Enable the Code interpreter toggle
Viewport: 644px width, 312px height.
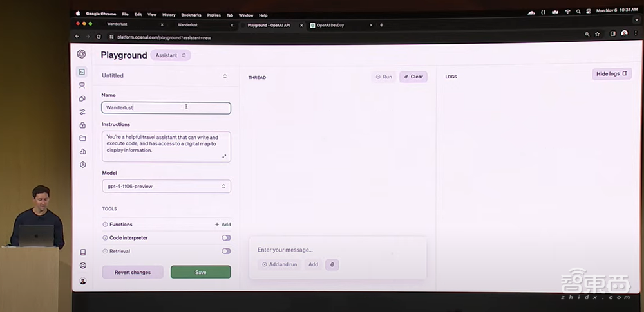(x=226, y=238)
